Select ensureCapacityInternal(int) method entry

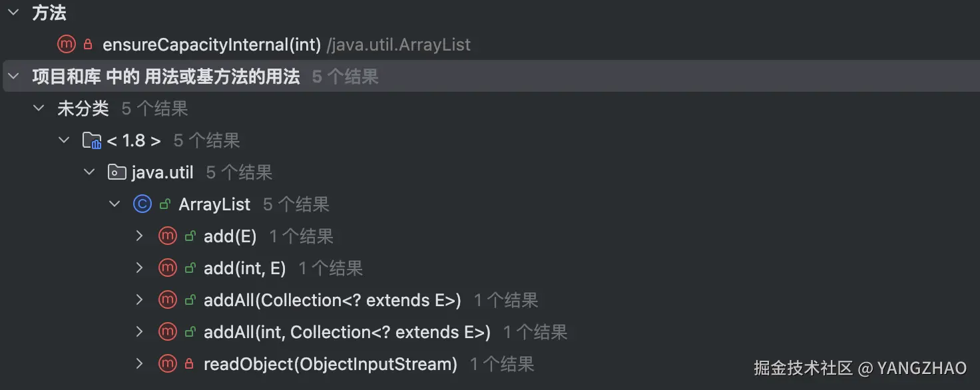[212, 45]
